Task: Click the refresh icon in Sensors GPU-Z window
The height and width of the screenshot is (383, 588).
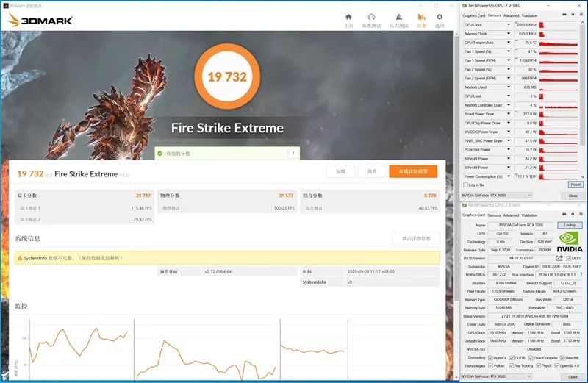Action: click(x=573, y=15)
